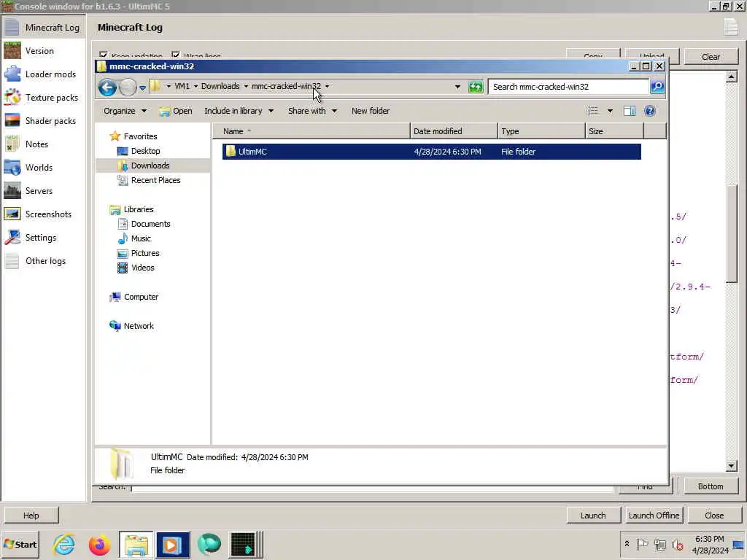Show hidden tray icons arrow
747x560 pixels.
[627, 544]
